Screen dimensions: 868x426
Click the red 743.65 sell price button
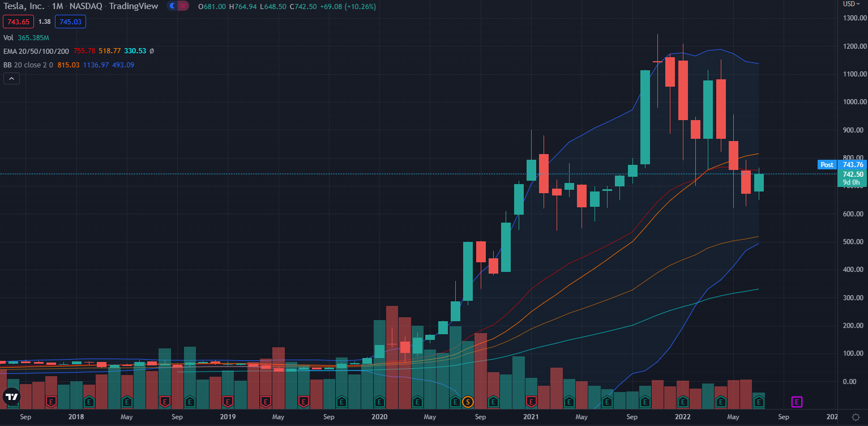tap(19, 22)
